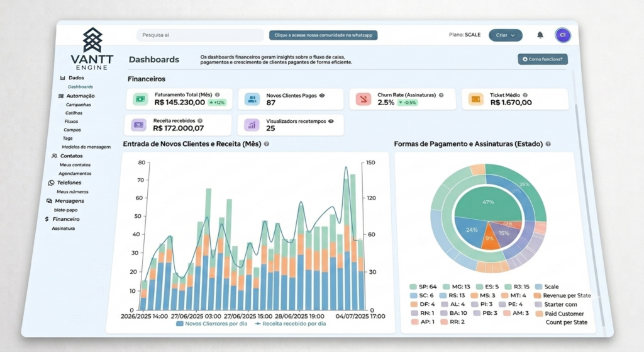The height and width of the screenshot is (352, 644).
Task: Click the help icon beside Faturamento Total
Action: click(217, 94)
